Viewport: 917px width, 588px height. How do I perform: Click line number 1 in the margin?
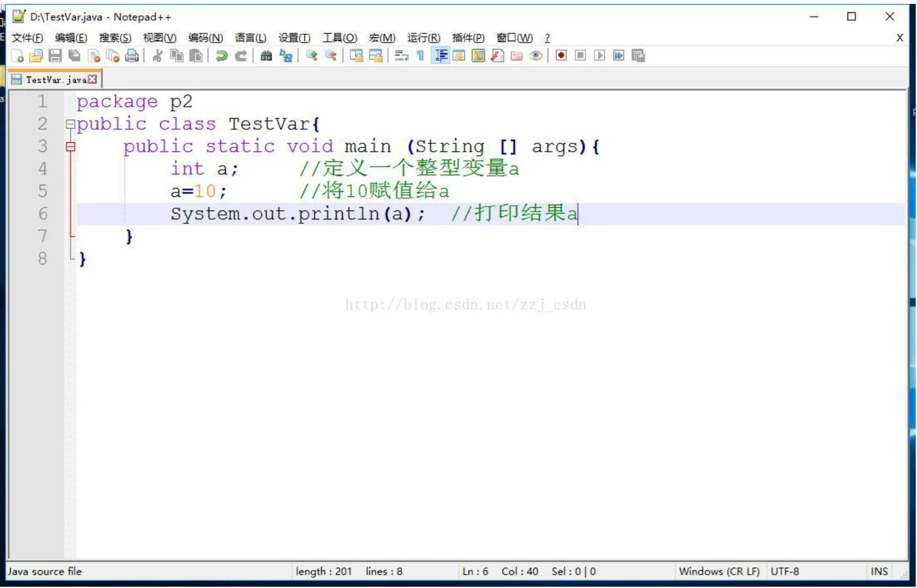click(x=43, y=101)
